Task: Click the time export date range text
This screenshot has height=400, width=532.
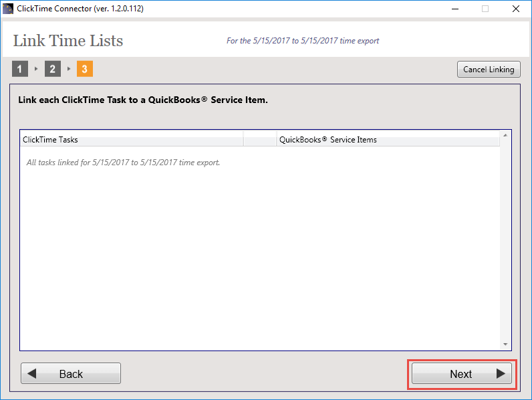Action: tap(303, 41)
